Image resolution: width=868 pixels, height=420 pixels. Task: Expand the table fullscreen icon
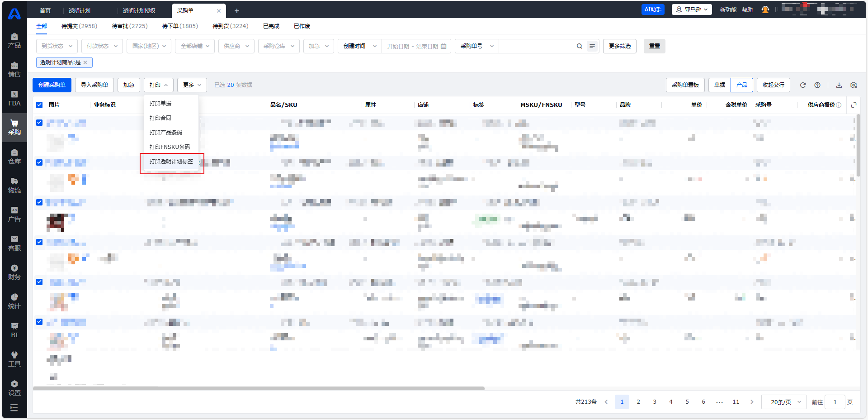click(x=854, y=105)
